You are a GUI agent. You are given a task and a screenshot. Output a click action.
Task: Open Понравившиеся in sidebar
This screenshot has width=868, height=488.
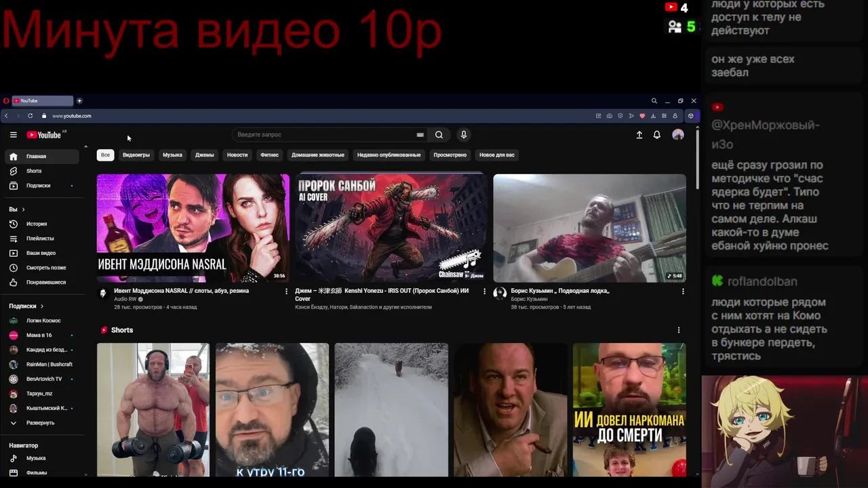(42, 282)
